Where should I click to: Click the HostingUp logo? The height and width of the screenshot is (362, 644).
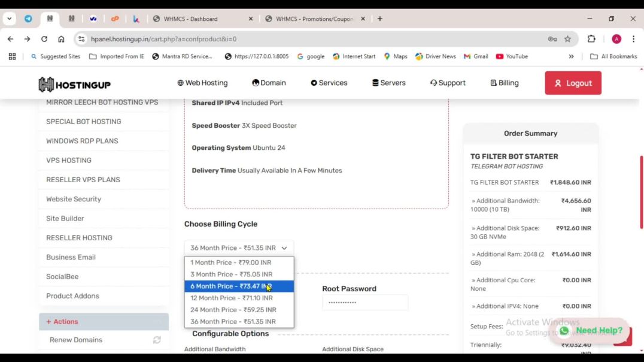point(74,85)
